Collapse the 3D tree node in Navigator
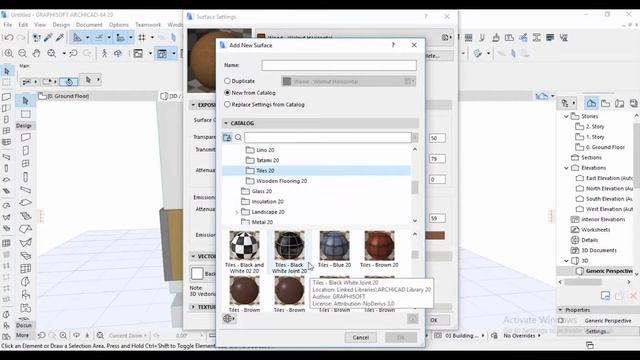Screen dimensions: 640x360 click(x=567, y=260)
